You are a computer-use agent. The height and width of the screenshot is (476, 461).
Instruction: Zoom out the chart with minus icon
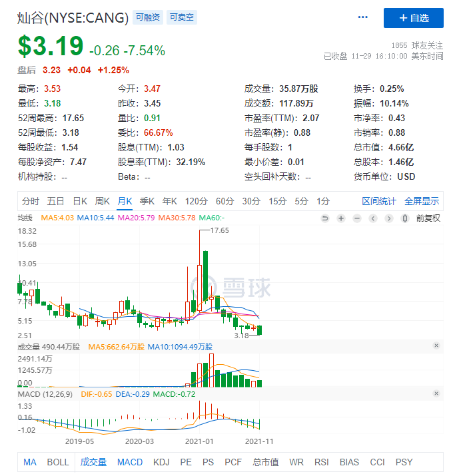356,218
